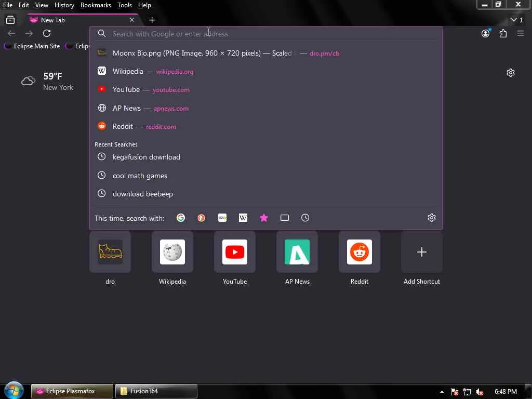Search this time with DuckDuckGo icon

coord(202,218)
